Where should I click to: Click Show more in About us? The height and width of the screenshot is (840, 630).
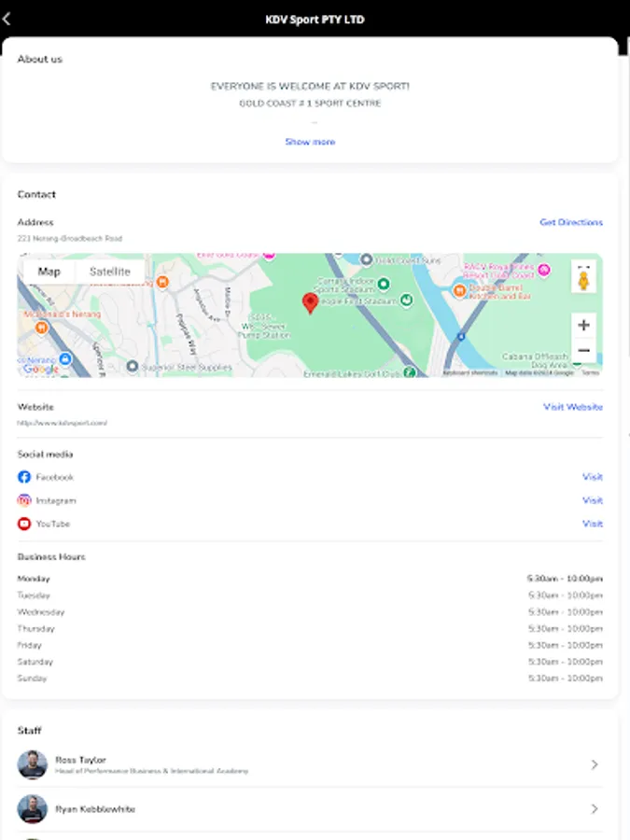(310, 142)
